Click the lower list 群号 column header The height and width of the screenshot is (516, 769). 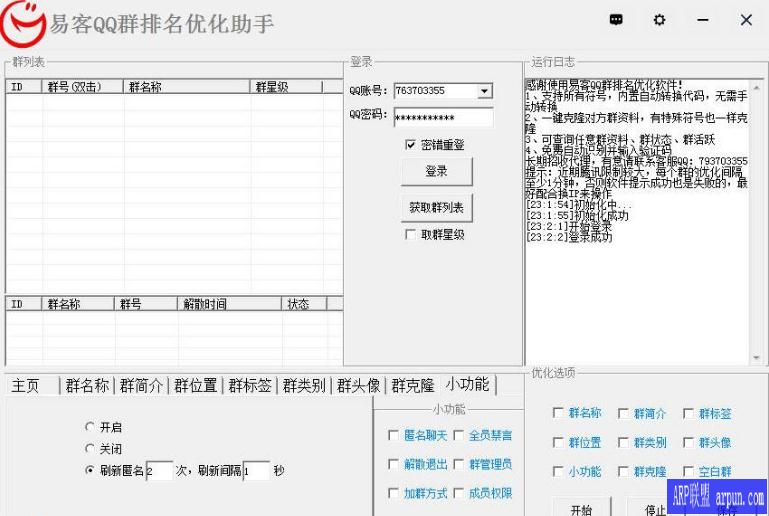point(146,304)
